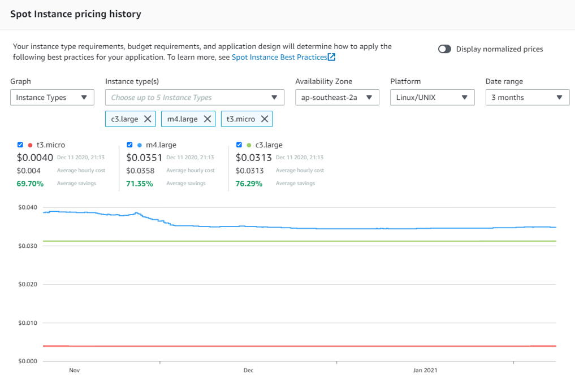Open the Availability Zone ap-southeast-2a dropdown

coord(337,98)
